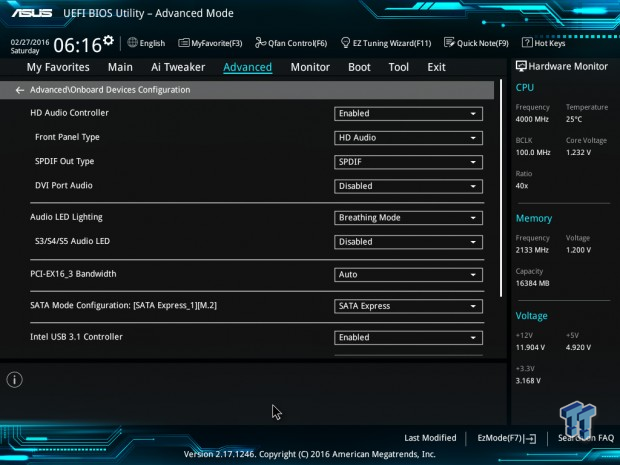Select the Intel USB 3.1 Controller label
Image resolution: width=620 pixels, height=465 pixels.
[x=76, y=337]
